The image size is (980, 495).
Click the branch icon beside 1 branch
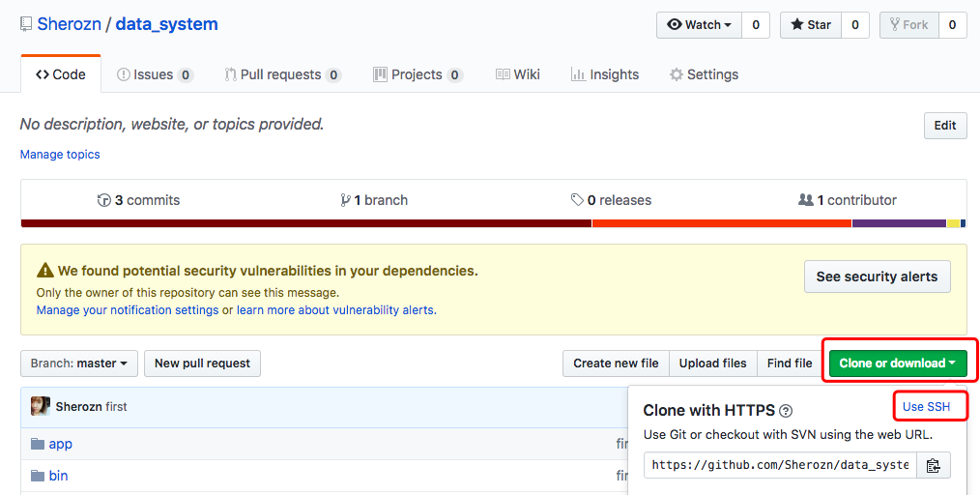coord(345,200)
